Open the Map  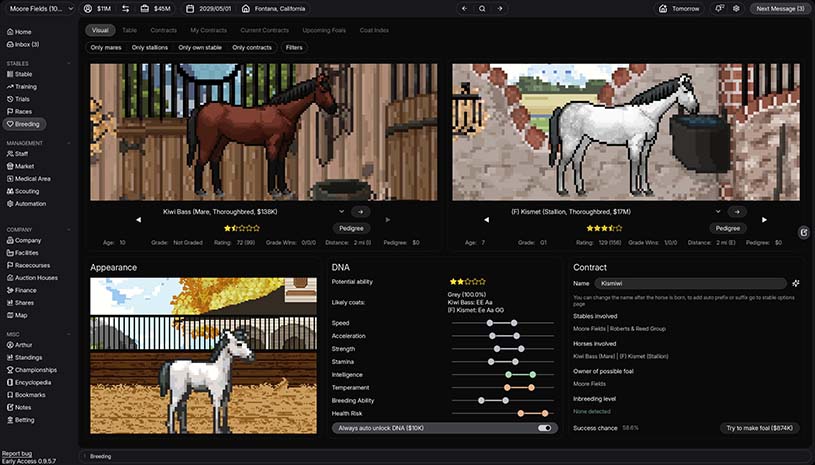(17, 315)
